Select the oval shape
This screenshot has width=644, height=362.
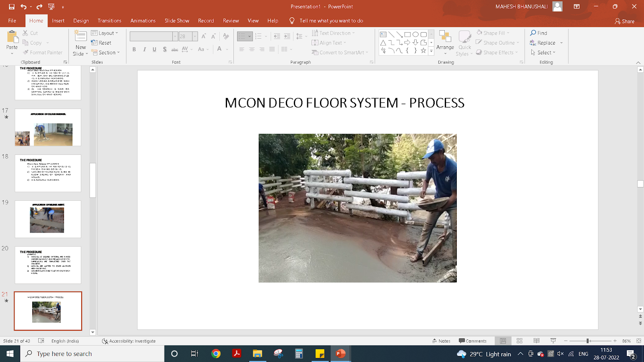(x=415, y=35)
